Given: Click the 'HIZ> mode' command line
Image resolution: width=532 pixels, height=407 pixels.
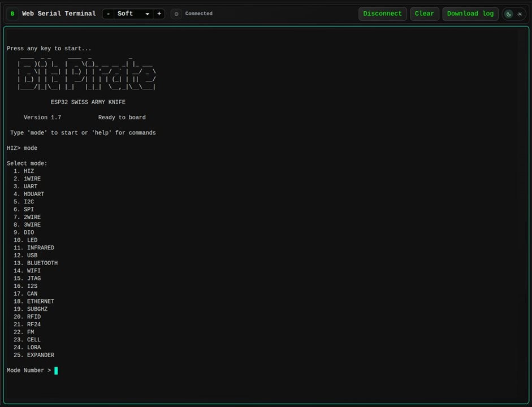Looking at the screenshot, I should coord(22,148).
